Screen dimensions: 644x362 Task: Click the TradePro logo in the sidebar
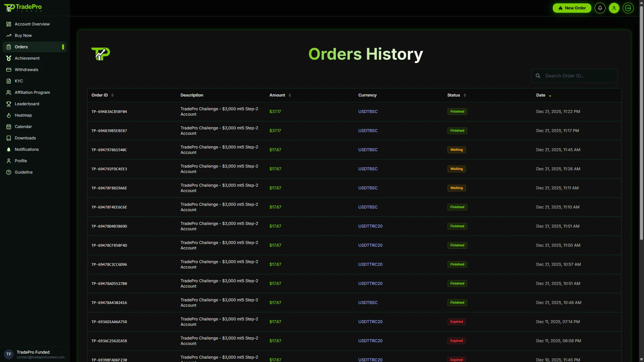23,8
